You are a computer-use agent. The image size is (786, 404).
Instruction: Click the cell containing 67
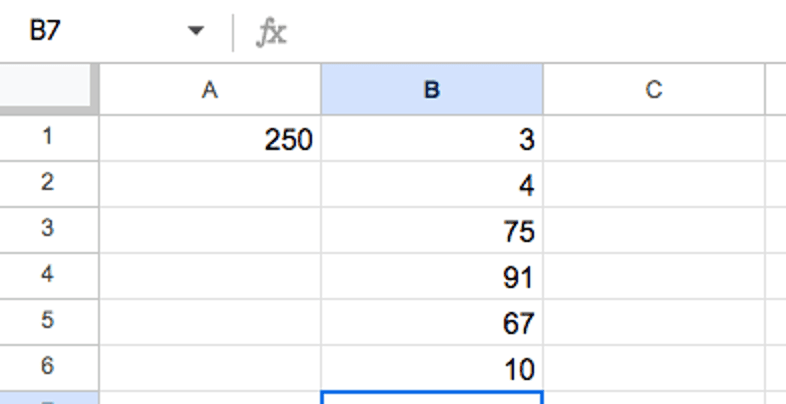pos(432,323)
